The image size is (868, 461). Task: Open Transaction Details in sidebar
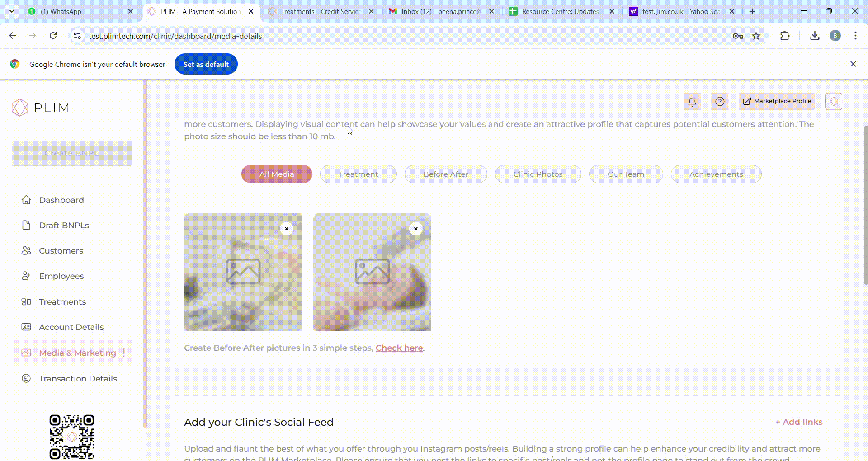78,378
